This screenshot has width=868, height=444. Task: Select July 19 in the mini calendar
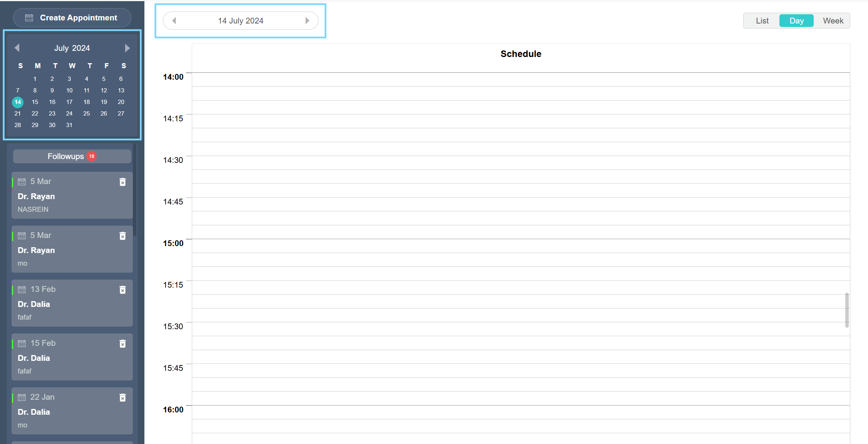(104, 102)
